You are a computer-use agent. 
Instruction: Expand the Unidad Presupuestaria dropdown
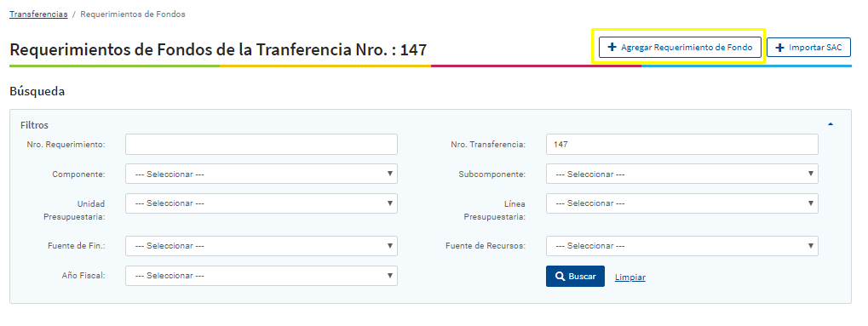(262, 203)
